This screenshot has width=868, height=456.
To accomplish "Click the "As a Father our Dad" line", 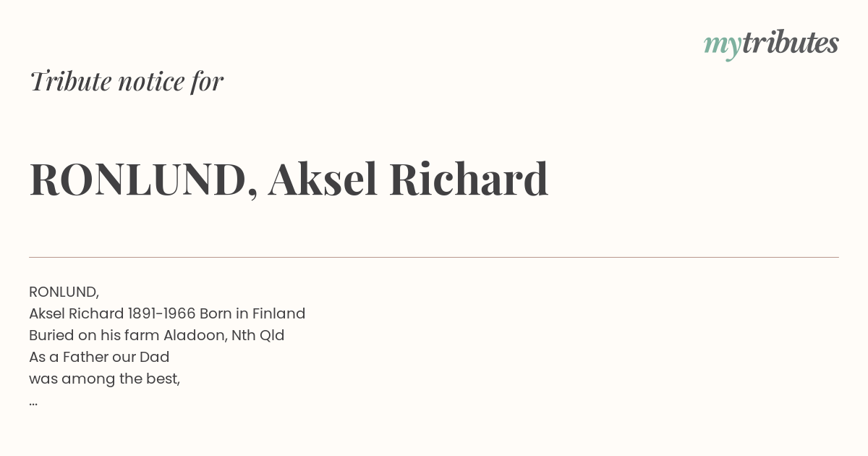I will point(99,357).
